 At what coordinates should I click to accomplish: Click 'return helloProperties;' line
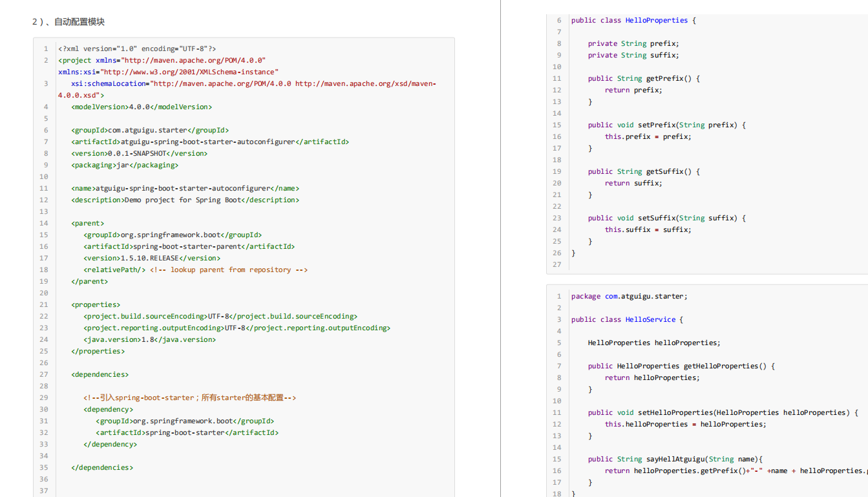click(x=652, y=378)
